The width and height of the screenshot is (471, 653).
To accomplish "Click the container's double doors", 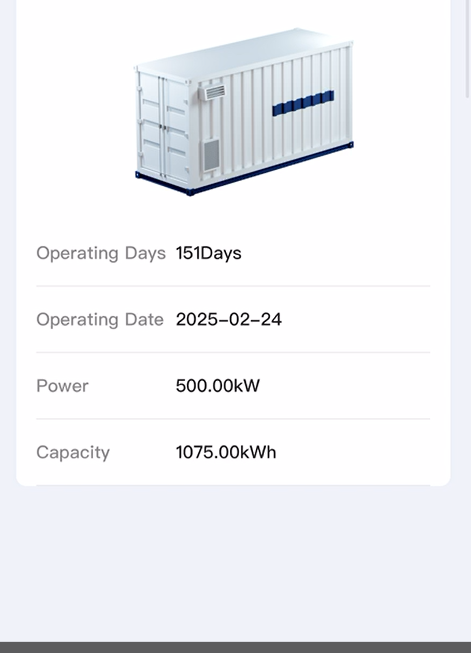I will click(x=163, y=127).
